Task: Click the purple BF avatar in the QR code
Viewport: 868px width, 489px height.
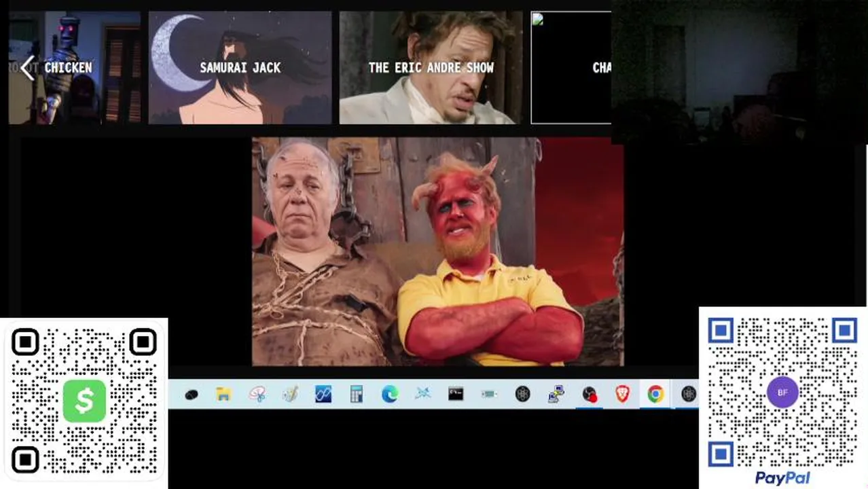Action: coord(782,393)
